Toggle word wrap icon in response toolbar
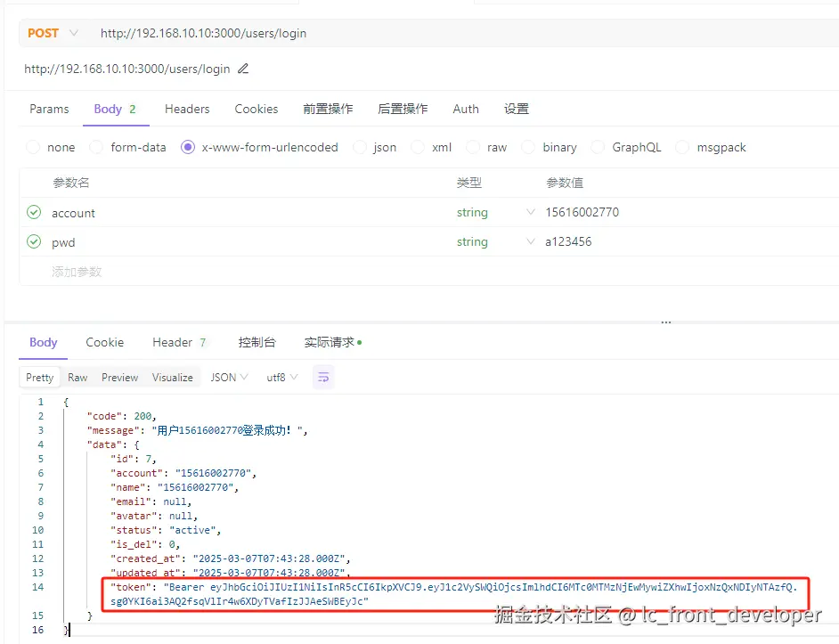This screenshot has height=644, width=839. tap(323, 378)
